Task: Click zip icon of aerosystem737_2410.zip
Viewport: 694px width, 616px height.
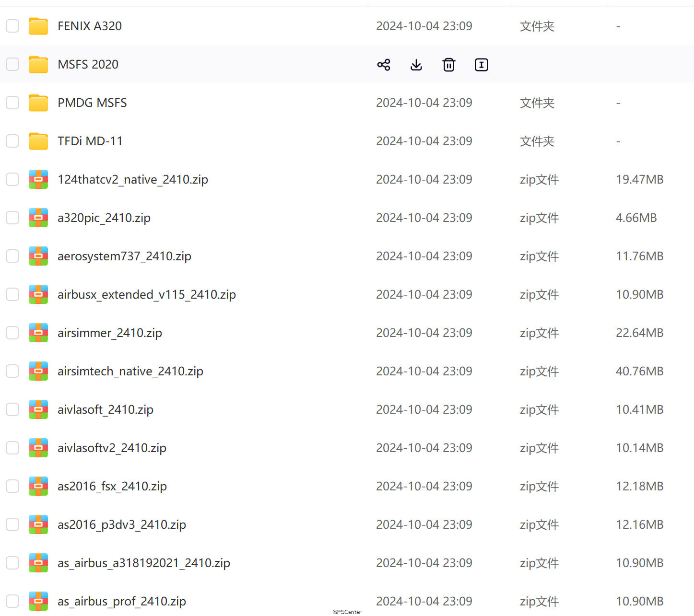Action: point(38,256)
